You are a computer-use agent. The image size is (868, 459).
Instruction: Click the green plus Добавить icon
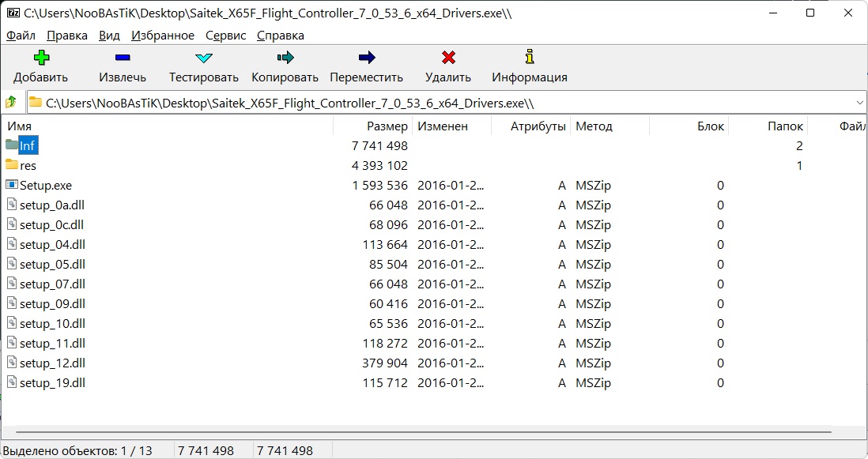point(41,57)
